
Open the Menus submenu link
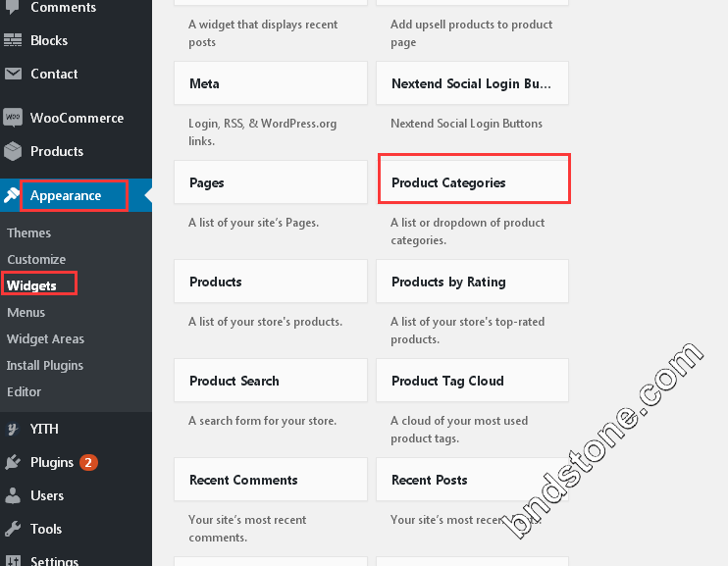click(26, 312)
